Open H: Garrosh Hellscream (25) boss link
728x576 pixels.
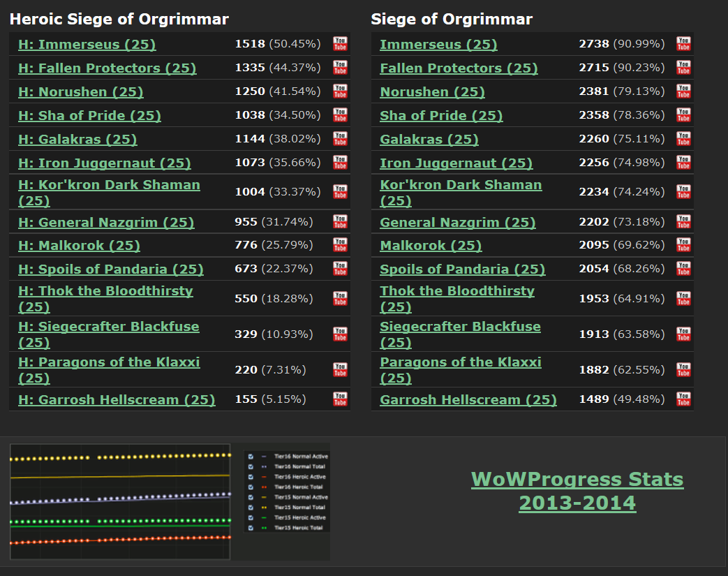(x=117, y=400)
